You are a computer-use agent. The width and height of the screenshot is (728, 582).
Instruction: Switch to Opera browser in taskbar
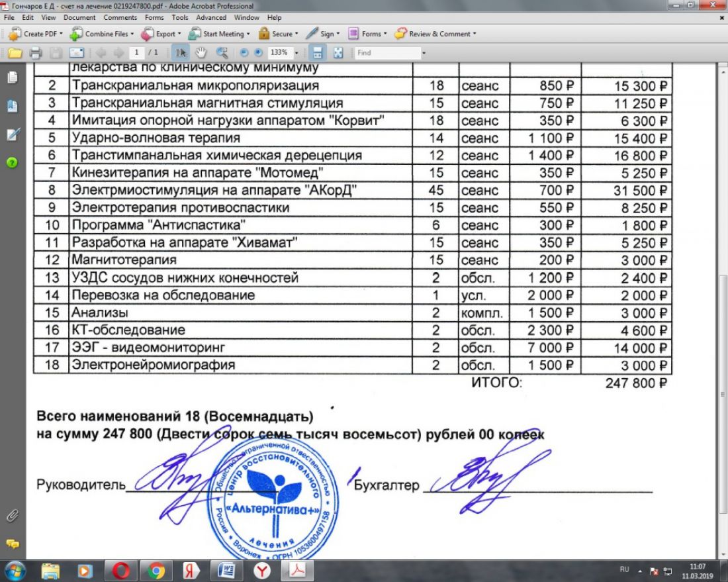tap(120, 571)
